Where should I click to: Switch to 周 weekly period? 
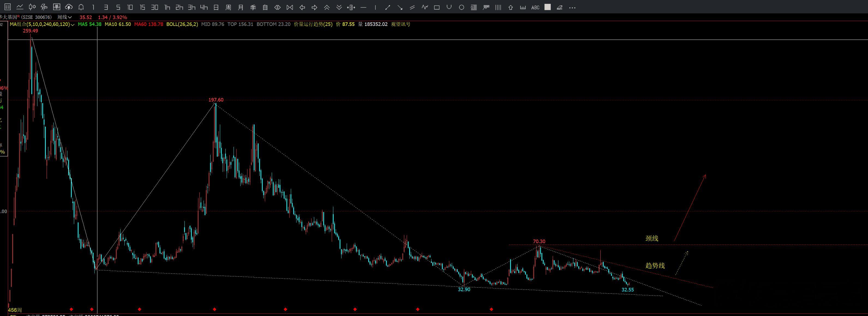[x=228, y=7]
